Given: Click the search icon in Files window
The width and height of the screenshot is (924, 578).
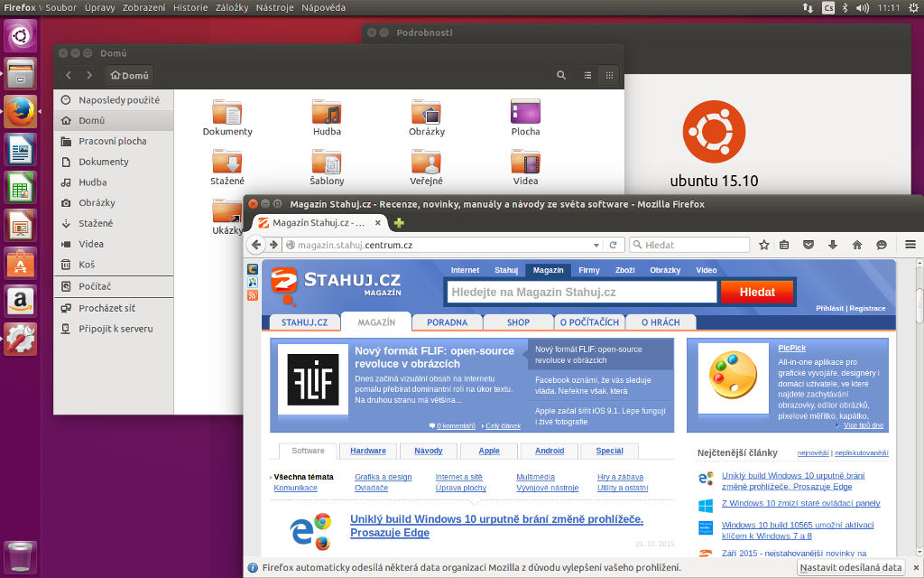Looking at the screenshot, I should click(561, 75).
